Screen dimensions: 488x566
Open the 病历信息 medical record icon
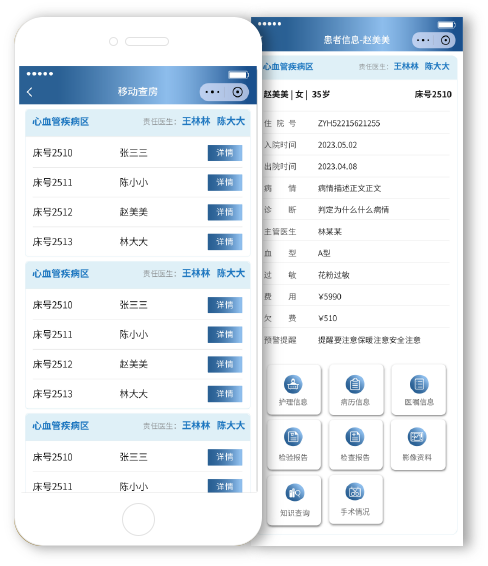(356, 390)
